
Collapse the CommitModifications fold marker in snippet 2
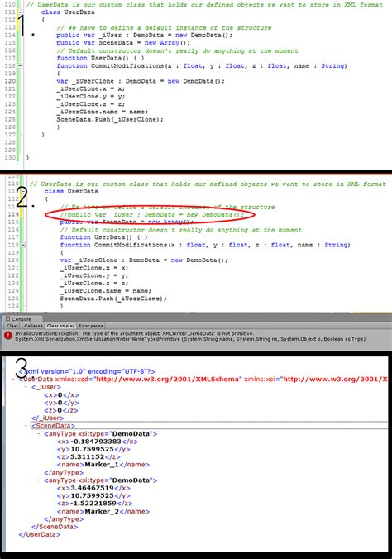23,245
